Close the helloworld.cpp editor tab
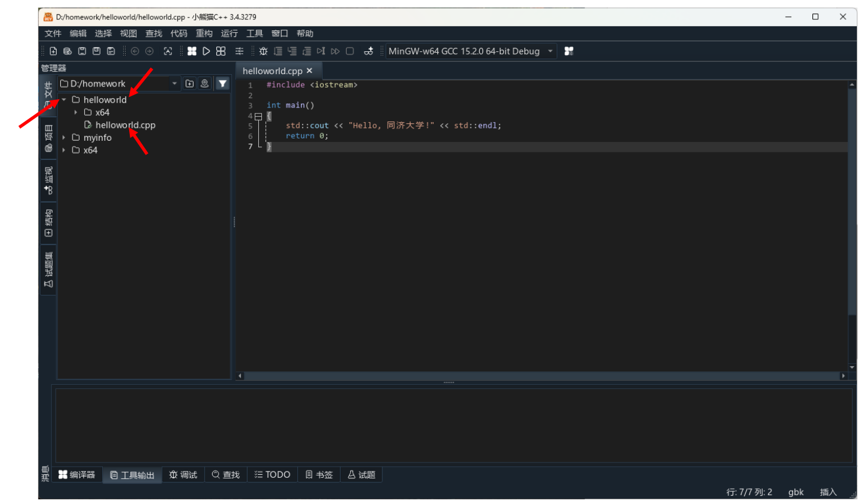The width and height of the screenshot is (858, 504). coord(310,71)
